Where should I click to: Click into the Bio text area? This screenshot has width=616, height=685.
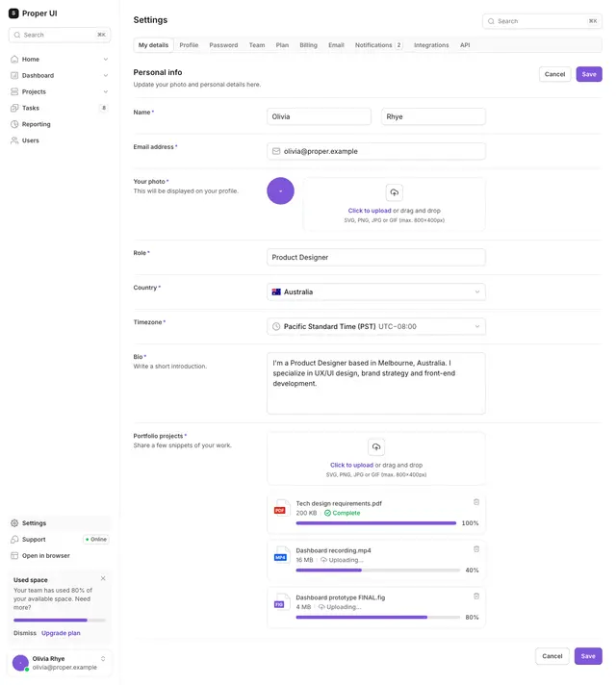(376, 383)
